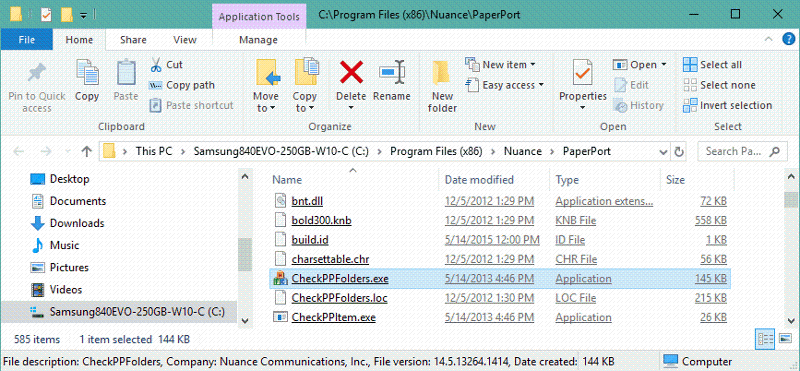This screenshot has height=371, width=800.
Task: Click Select all
Action: click(x=713, y=65)
